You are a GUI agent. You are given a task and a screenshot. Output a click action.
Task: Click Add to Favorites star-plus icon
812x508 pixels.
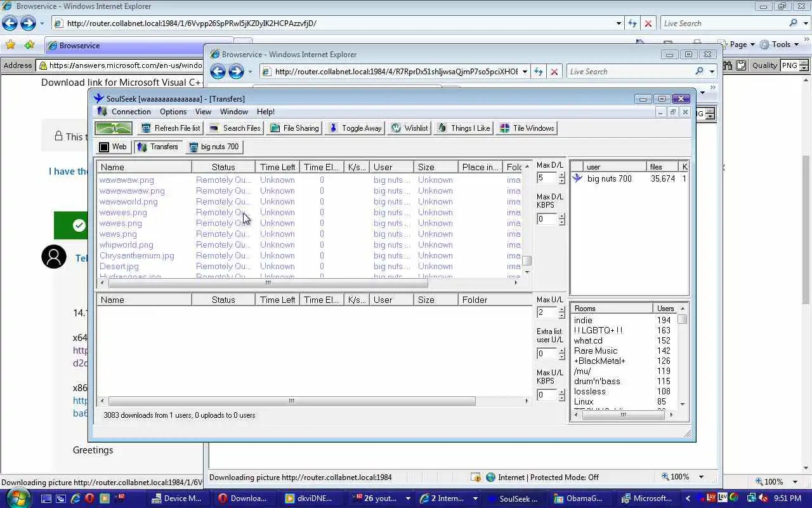tap(29, 45)
